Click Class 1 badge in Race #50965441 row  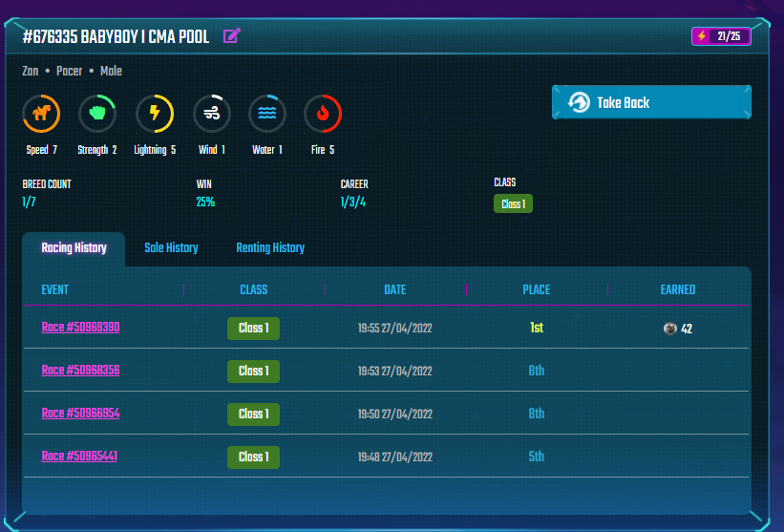pos(253,458)
